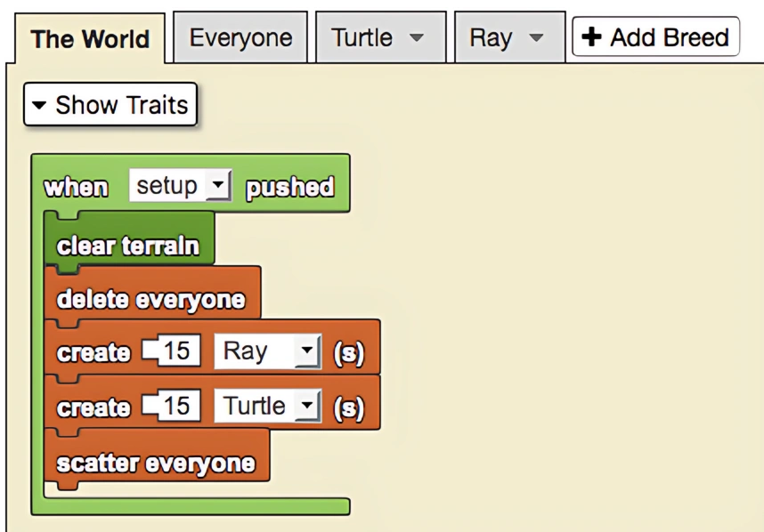Click the Ray tab dropdown arrow
The width and height of the screenshot is (764, 532).
[536, 37]
